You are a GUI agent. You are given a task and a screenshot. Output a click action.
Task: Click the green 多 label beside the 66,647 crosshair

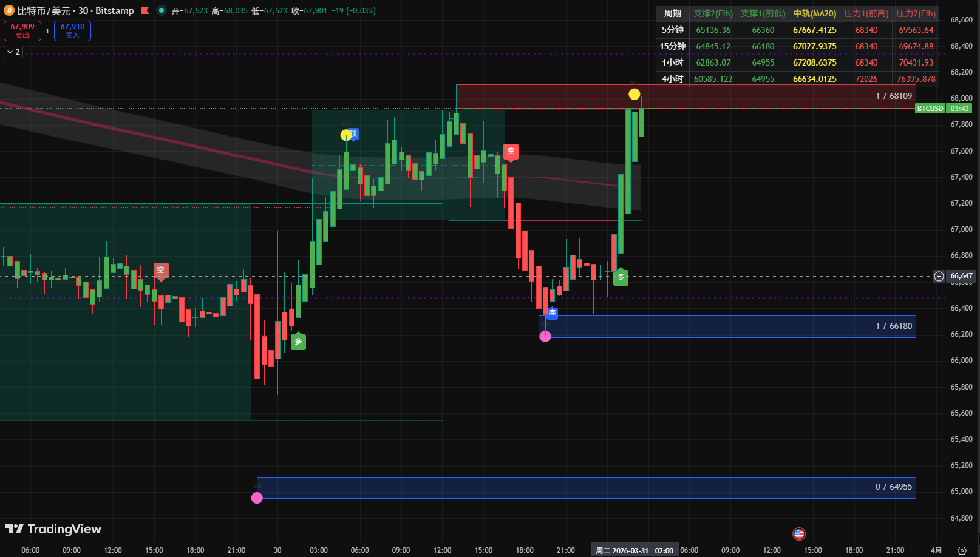coord(621,277)
